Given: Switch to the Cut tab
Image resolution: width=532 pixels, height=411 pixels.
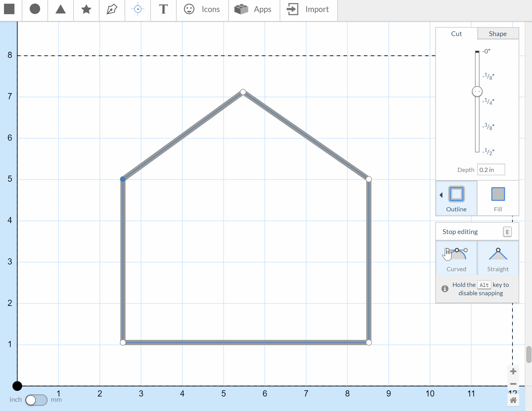Looking at the screenshot, I should coord(456,34).
